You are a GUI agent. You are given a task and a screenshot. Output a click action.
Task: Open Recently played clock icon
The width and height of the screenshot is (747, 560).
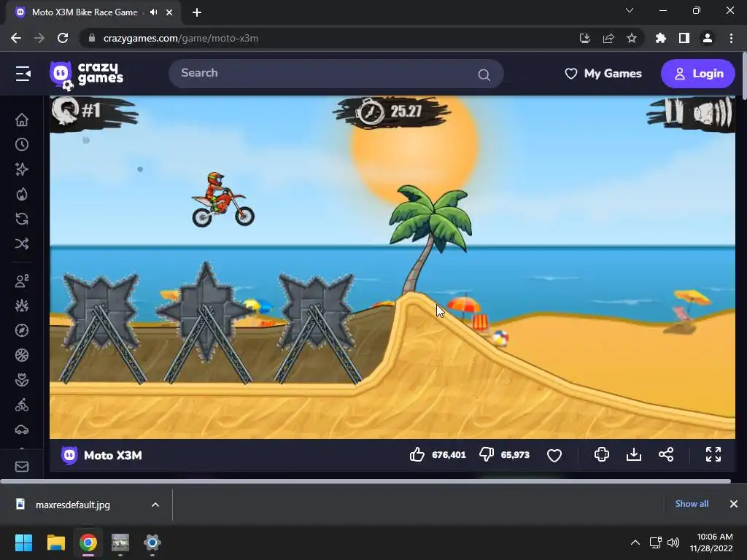click(22, 145)
